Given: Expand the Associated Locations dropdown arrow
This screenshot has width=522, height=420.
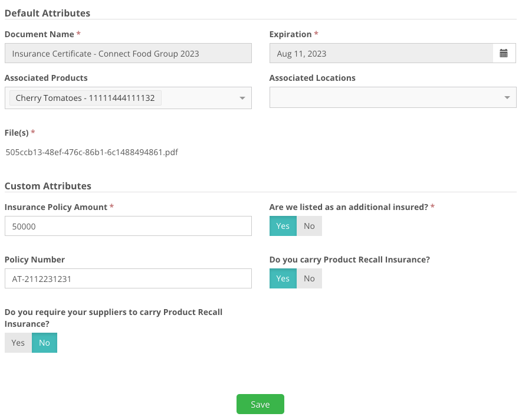Looking at the screenshot, I should coord(507,99).
